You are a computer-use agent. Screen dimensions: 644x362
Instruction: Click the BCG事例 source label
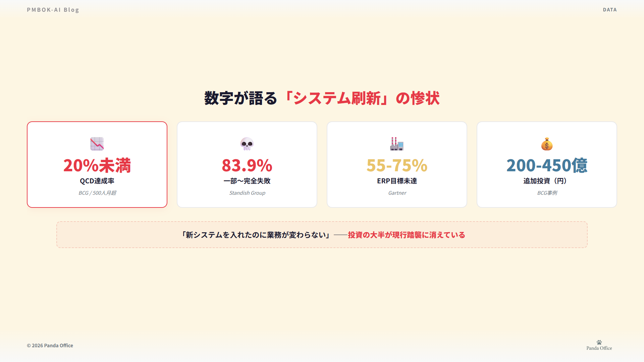(x=547, y=193)
